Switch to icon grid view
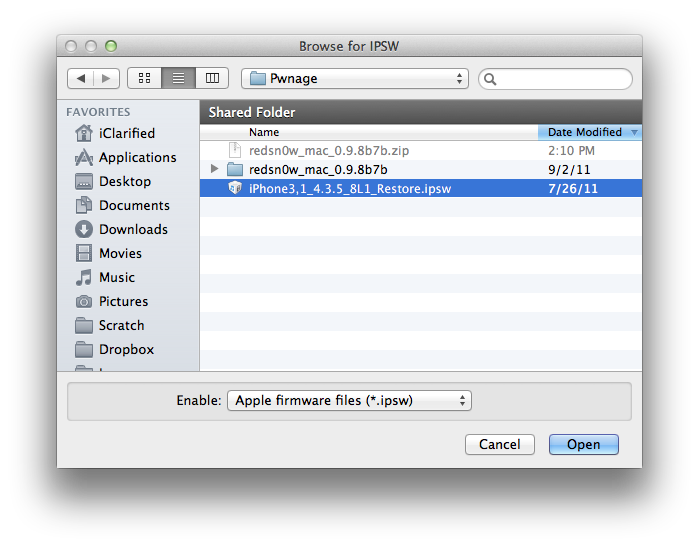Viewport: 699px width, 547px height. click(x=144, y=78)
